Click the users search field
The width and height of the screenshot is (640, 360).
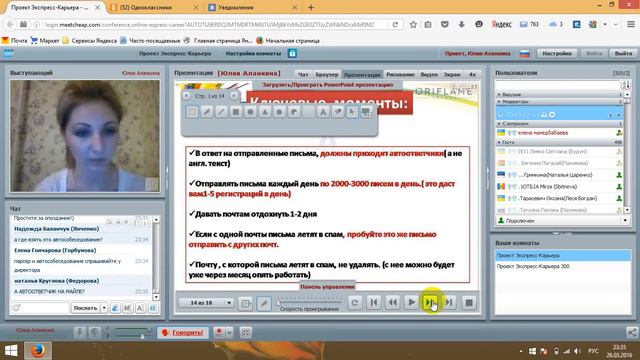tap(558, 85)
